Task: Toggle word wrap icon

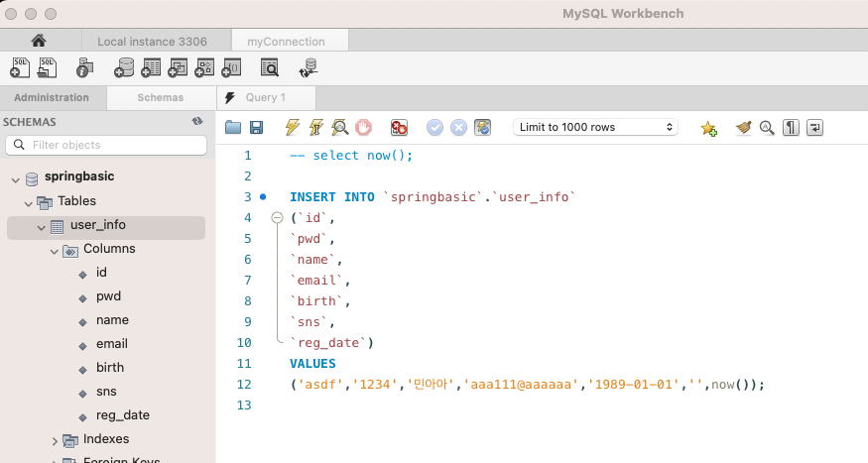Action: pyautogui.click(x=814, y=128)
